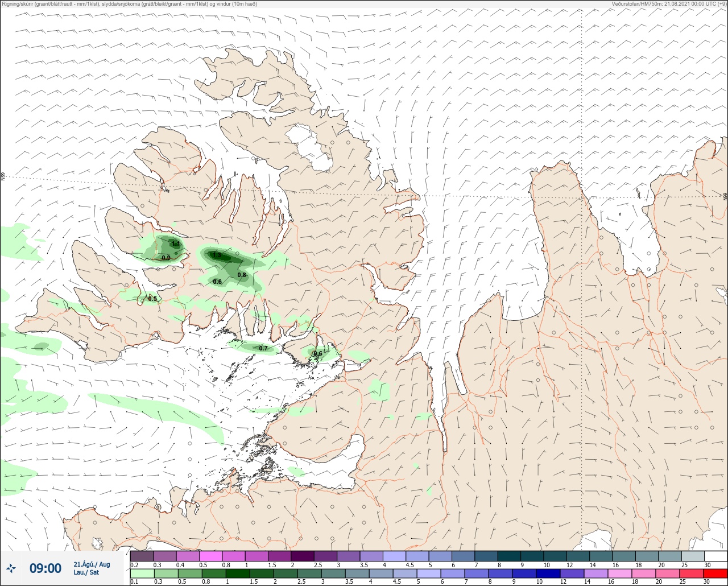
Task: Select the bright pink 0.5 swatch, upper legend
Action: (x=210, y=556)
